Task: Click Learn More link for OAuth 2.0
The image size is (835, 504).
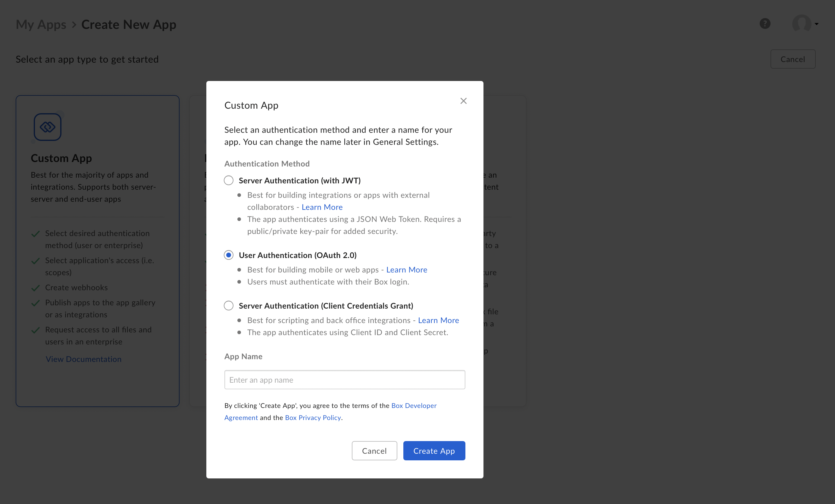Action: click(x=406, y=269)
